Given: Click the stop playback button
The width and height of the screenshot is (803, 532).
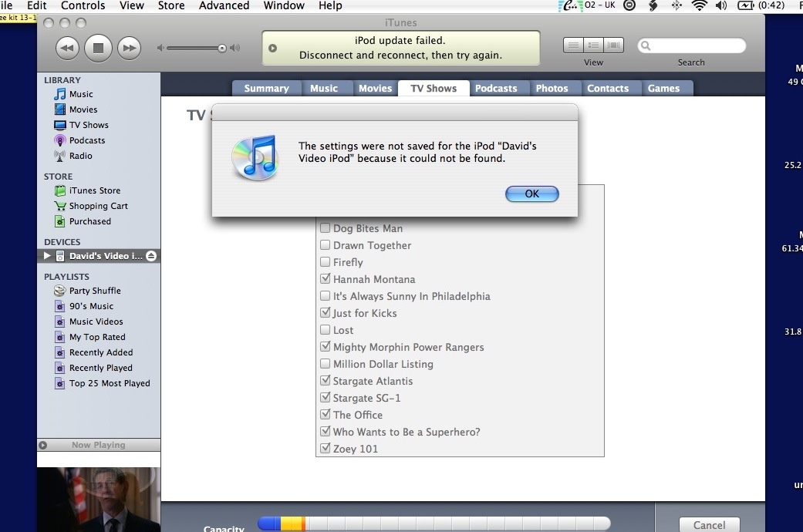Looking at the screenshot, I should 98,48.
